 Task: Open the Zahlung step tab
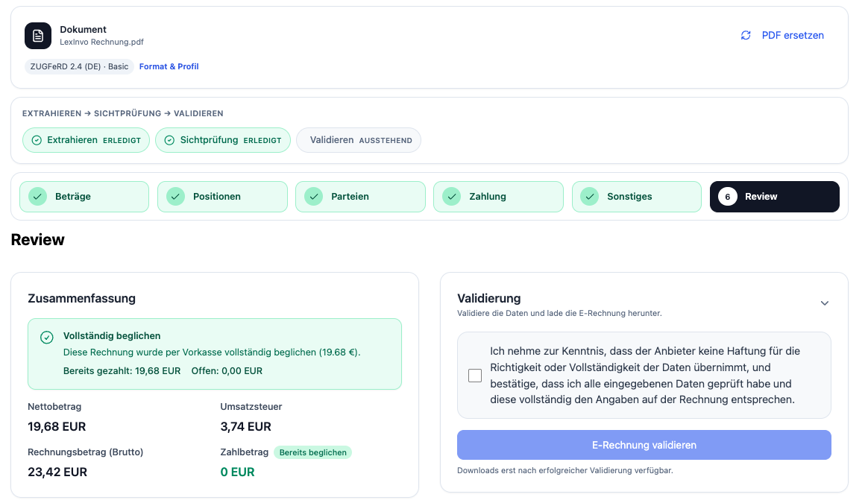pos(498,197)
